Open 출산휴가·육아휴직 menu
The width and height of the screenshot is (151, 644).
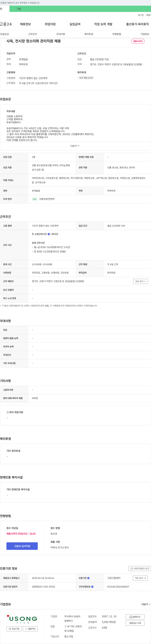[137, 24]
